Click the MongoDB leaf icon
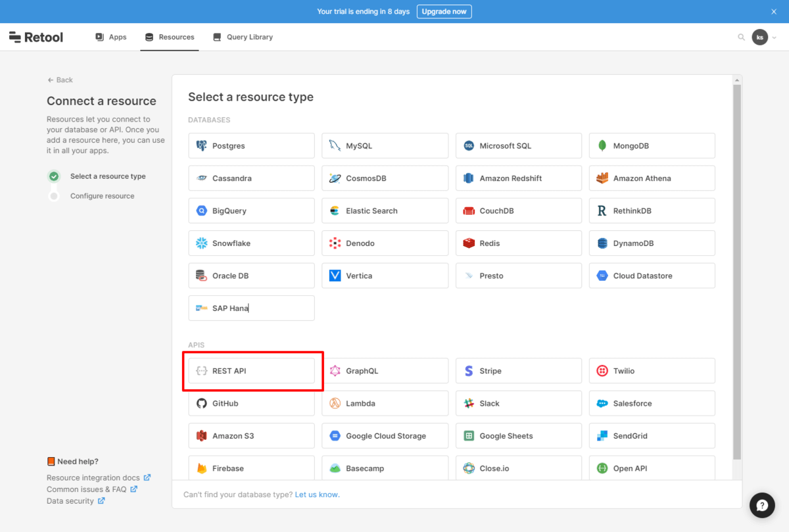 click(x=602, y=145)
